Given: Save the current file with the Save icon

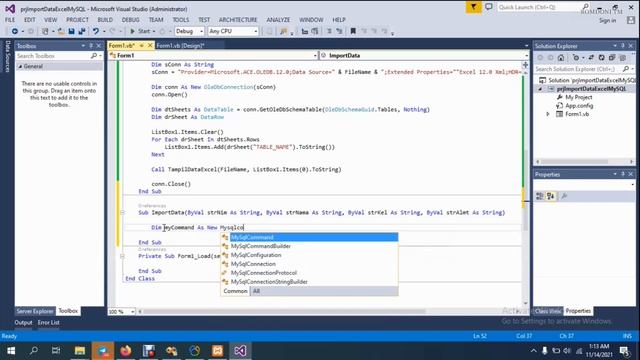Looking at the screenshot, I should coord(71,31).
